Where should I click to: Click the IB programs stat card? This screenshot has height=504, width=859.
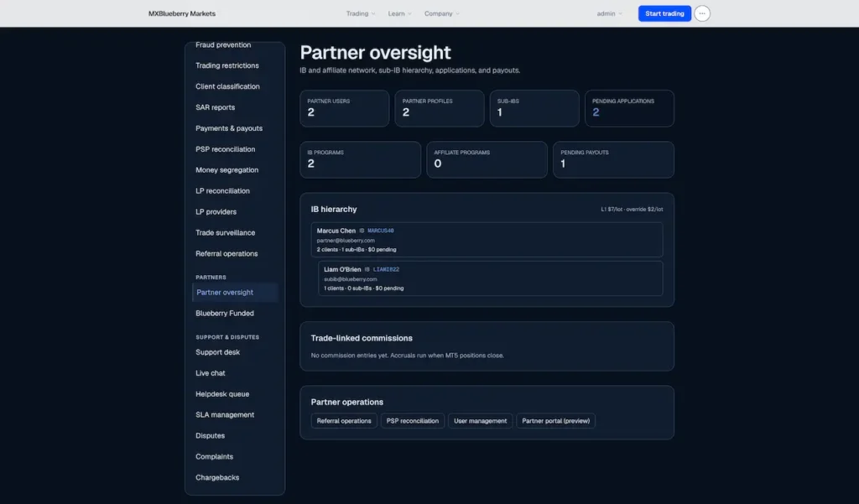coord(361,160)
